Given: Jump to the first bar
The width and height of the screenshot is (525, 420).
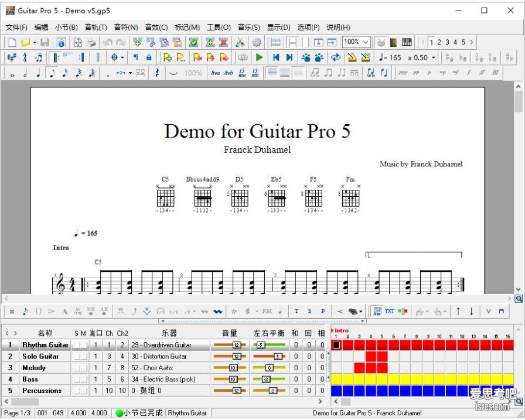Looking at the screenshot, I should click(x=276, y=57).
